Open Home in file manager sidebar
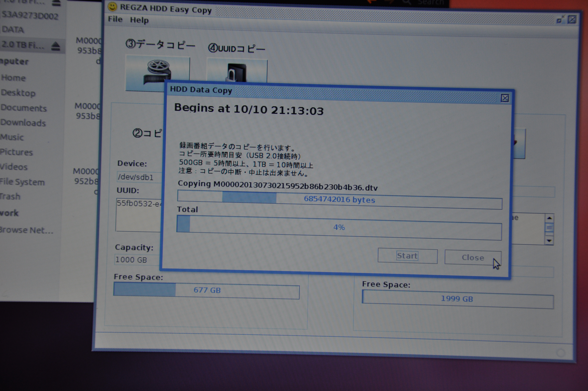This screenshot has height=391, width=588. click(13, 78)
